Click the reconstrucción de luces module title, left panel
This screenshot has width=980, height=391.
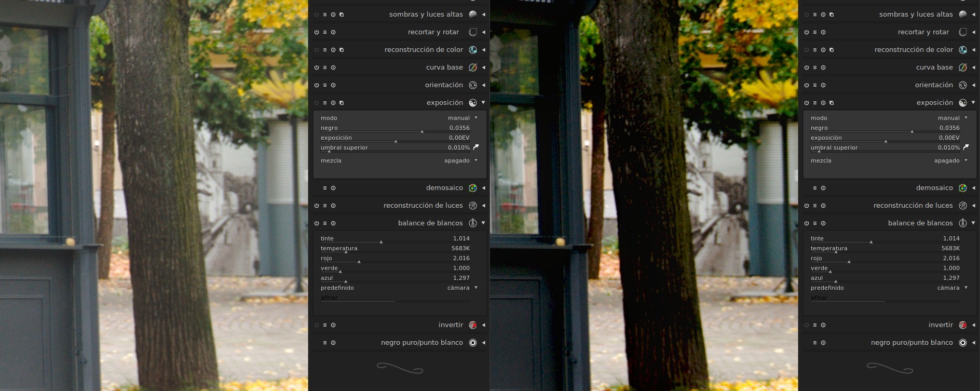(423, 206)
